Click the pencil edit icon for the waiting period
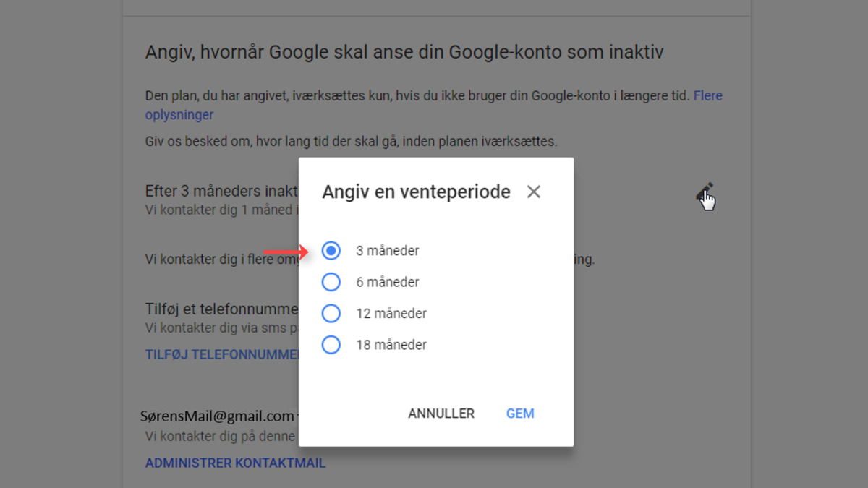The width and height of the screenshot is (868, 488). [x=705, y=192]
